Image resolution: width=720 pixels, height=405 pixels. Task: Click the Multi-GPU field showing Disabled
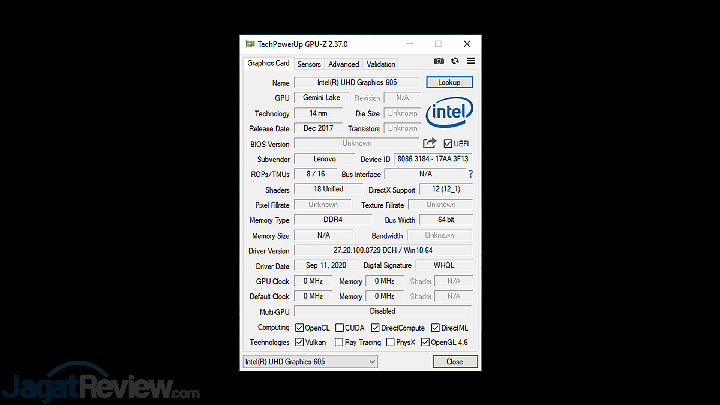[x=383, y=311]
